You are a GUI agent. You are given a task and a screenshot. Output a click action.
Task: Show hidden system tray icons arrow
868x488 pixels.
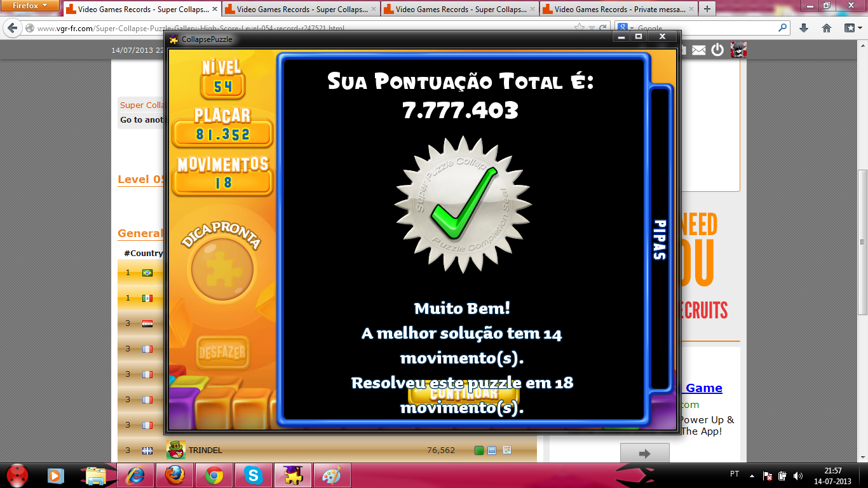pos(752,475)
